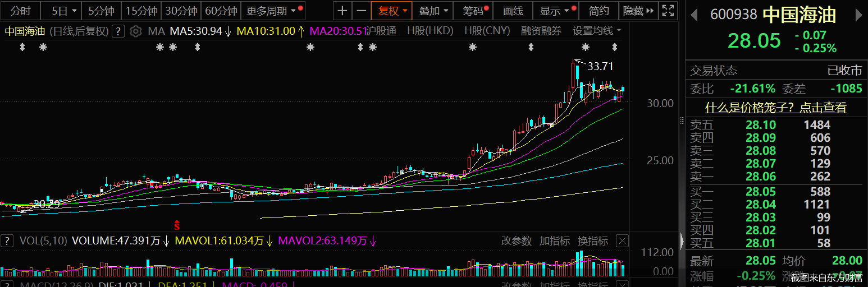Click the MA20:30.51 value
The height and width of the screenshot is (287, 868).
coord(338,31)
